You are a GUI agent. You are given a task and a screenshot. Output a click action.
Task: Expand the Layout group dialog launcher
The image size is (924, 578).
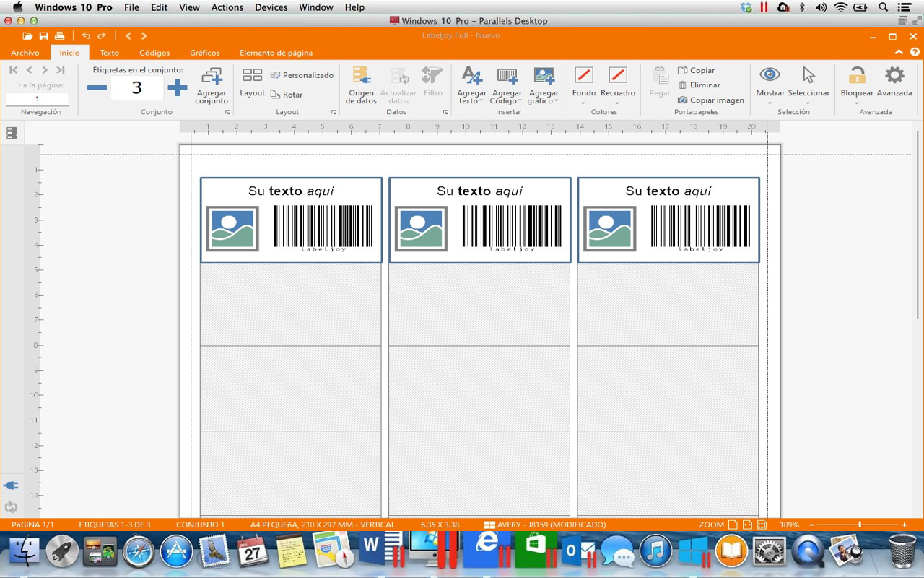(334, 112)
